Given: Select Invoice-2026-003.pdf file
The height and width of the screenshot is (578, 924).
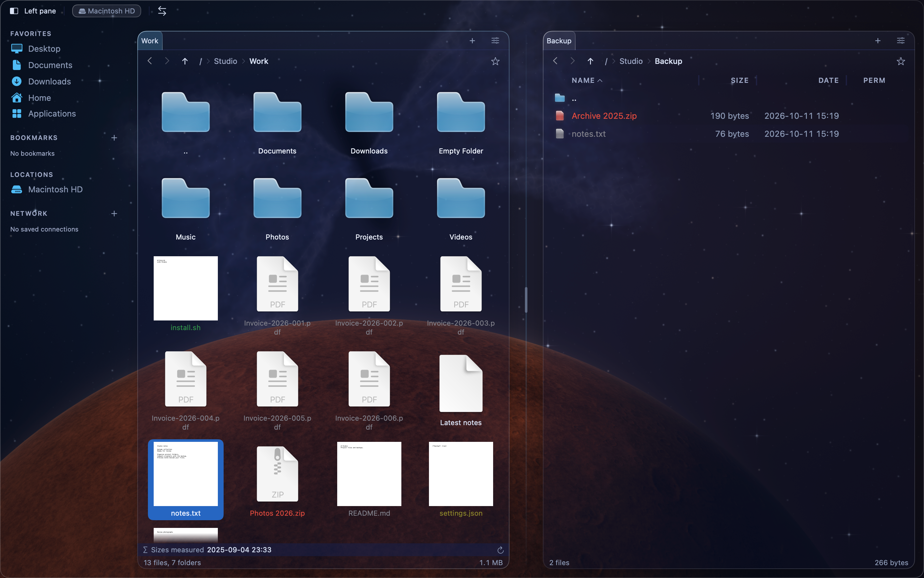Looking at the screenshot, I should coord(461,296).
